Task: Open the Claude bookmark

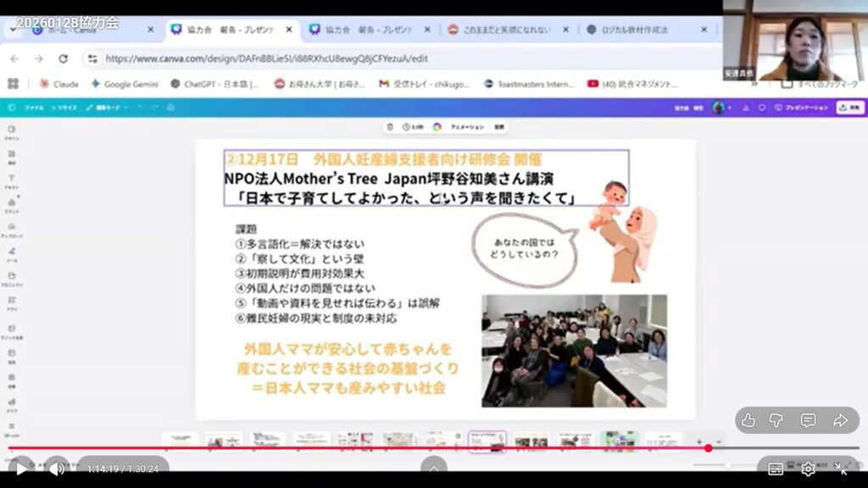Action: point(58,84)
